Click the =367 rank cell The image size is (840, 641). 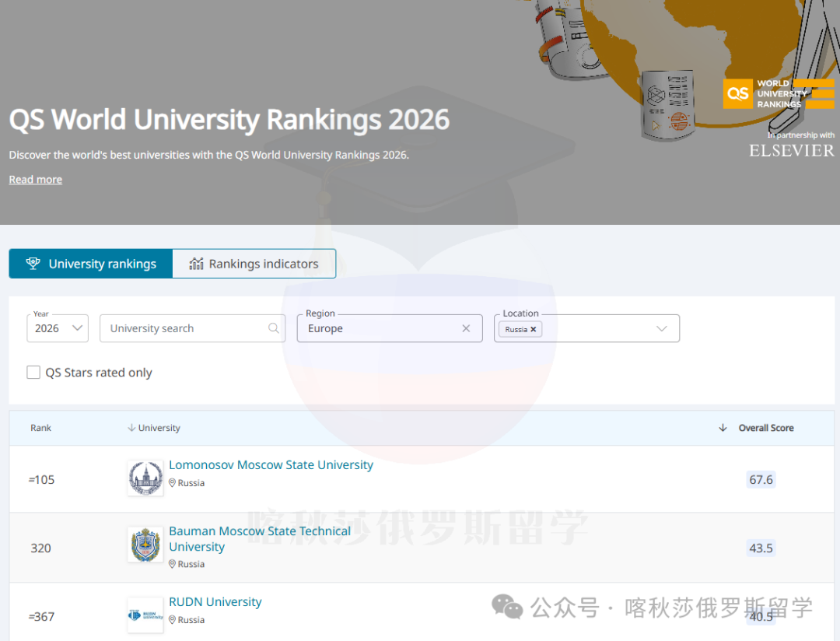pos(42,617)
